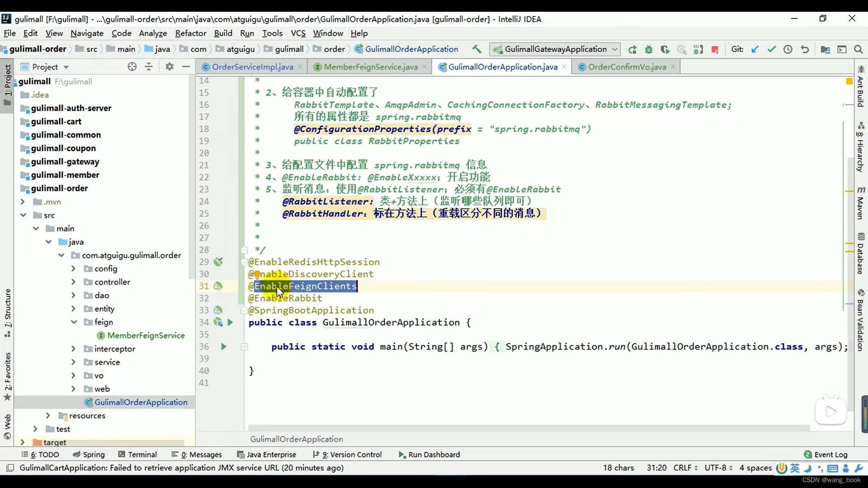Start debugging with the bug icon
Viewport: 868px width, 488px height.
coord(649,49)
